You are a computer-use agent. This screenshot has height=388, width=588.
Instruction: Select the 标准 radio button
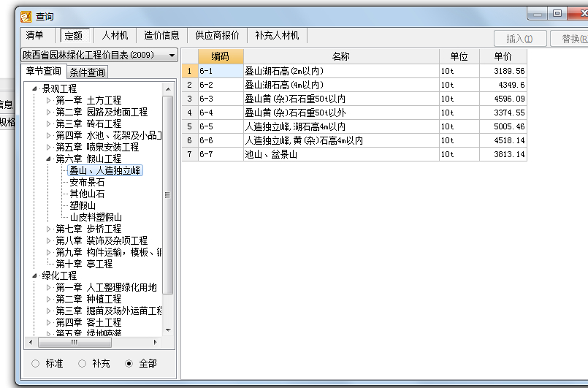click(x=35, y=364)
